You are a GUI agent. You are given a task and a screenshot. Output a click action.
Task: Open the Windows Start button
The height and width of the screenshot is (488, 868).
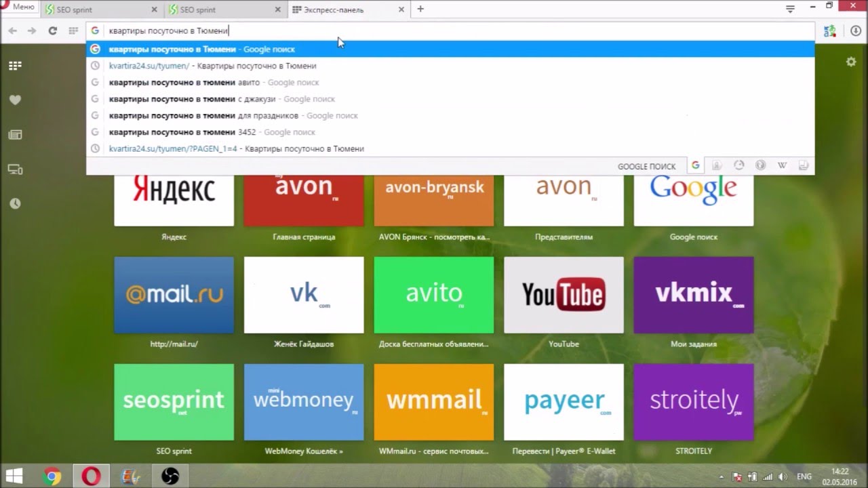(x=14, y=476)
